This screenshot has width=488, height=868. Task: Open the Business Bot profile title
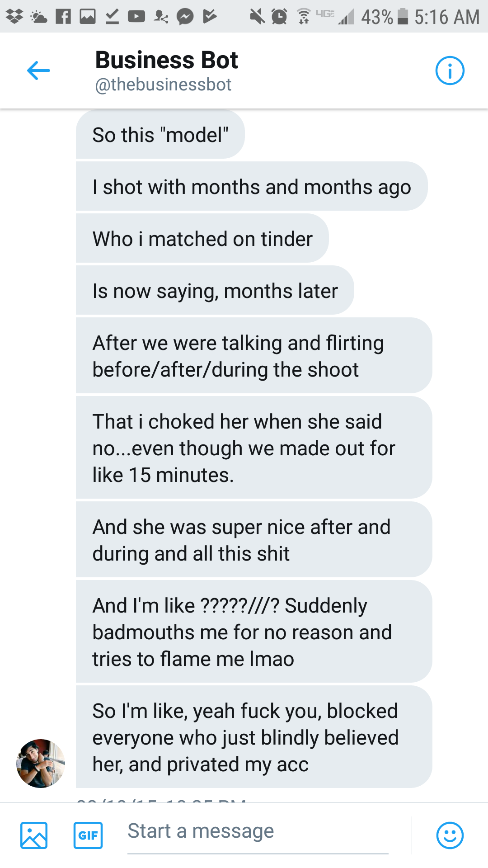[166, 60]
